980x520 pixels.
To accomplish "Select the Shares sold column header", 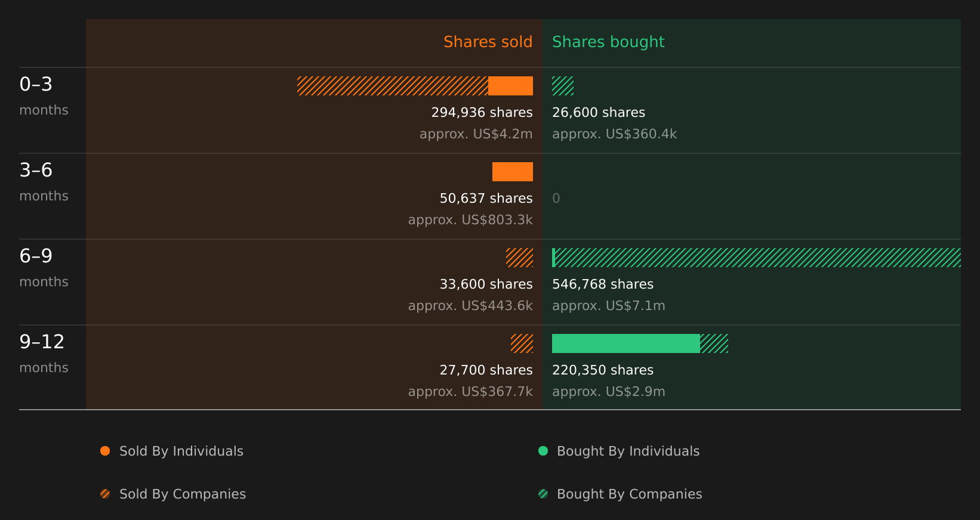I will click(x=488, y=42).
